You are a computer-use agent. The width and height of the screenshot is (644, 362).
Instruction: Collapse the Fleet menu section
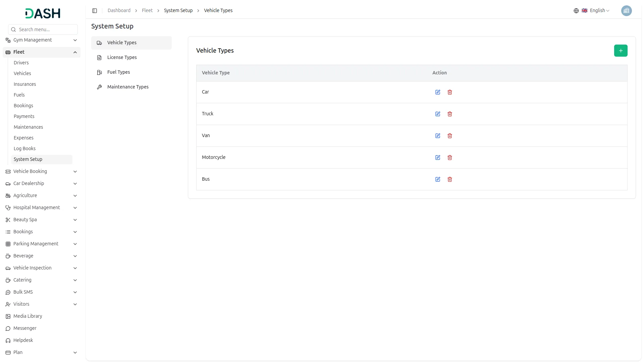click(42, 52)
